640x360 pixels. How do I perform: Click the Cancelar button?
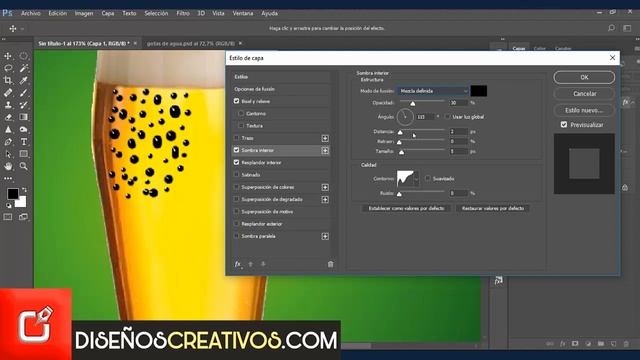584,93
